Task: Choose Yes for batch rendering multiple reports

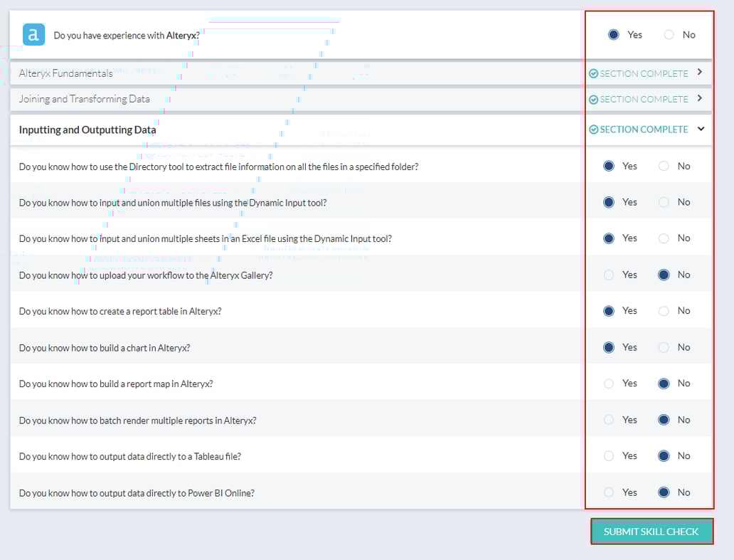Action: [609, 420]
